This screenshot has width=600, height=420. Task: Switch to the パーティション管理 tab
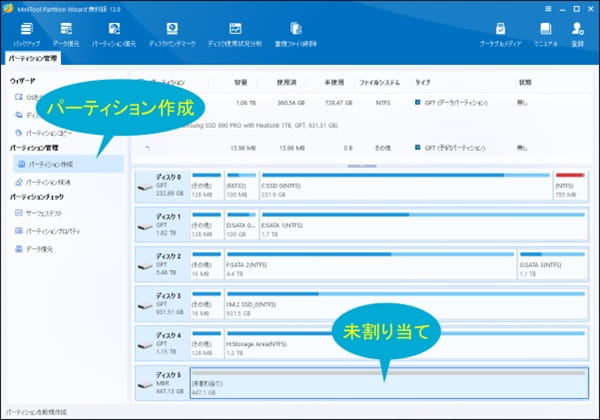pyautogui.click(x=33, y=58)
